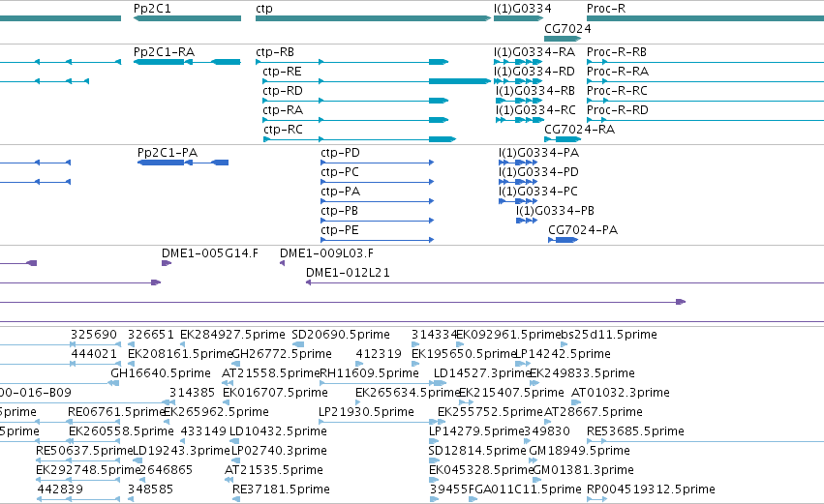Click EST 412319 label
The height and width of the screenshot is (504, 824).
coord(379,354)
